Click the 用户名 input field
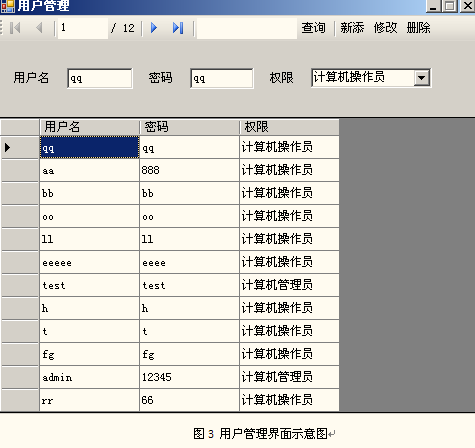The width and height of the screenshot is (475, 448). point(100,78)
